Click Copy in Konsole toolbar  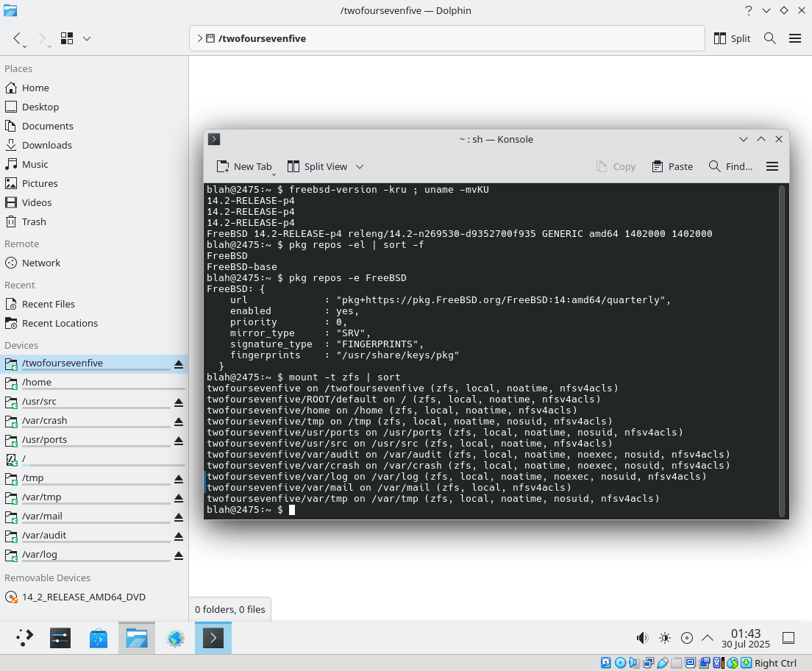(616, 166)
